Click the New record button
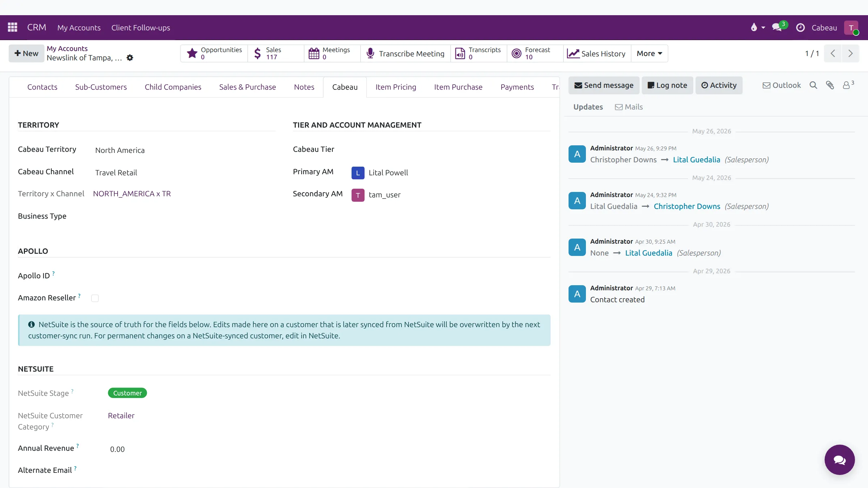The image size is (868, 488). 26,53
